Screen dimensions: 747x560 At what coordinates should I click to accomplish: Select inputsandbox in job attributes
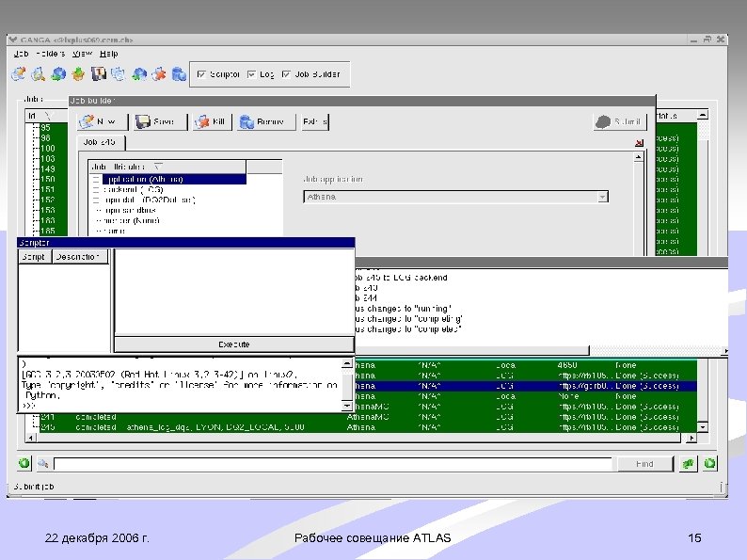130,210
